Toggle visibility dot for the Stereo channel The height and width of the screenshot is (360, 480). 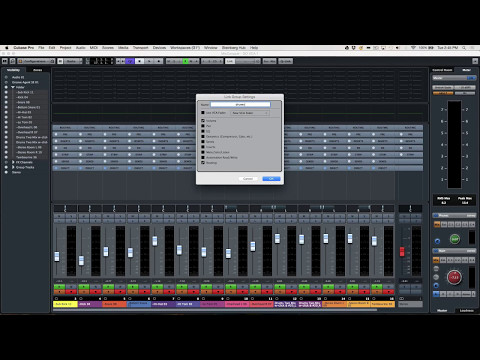[6, 172]
